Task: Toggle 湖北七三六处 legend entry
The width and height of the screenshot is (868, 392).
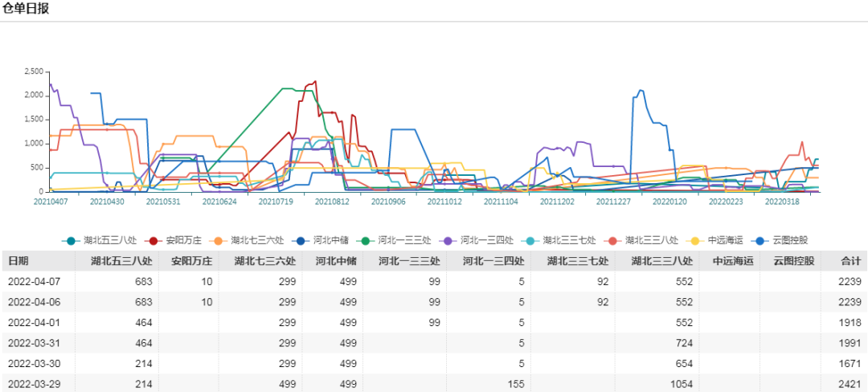Action: point(248,240)
